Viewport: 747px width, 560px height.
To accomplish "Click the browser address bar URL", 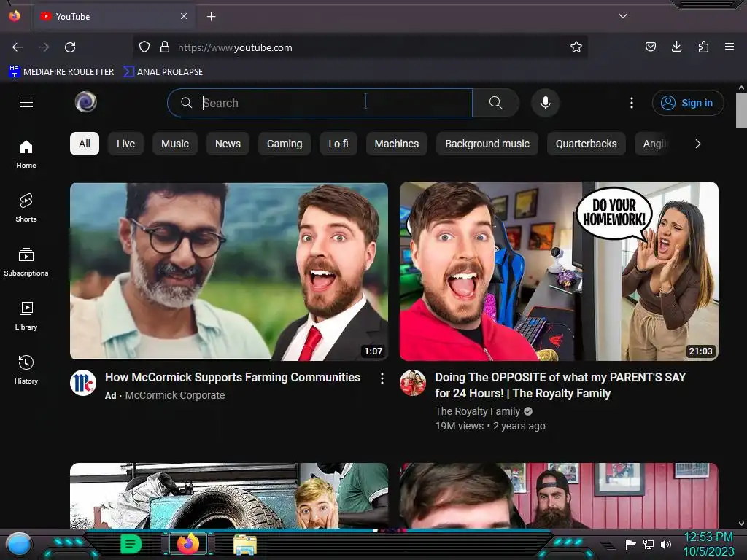I will [x=235, y=47].
